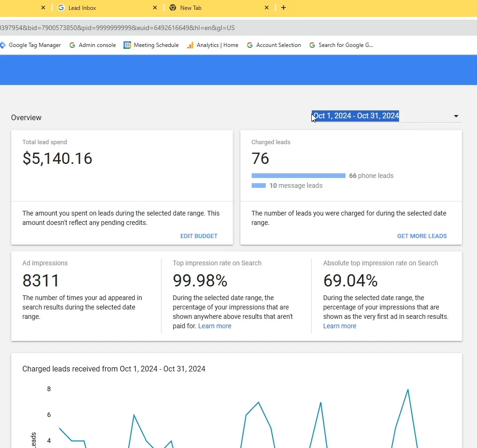Click the 66 phone leads bar
This screenshot has width=477, height=448.
[x=299, y=176]
